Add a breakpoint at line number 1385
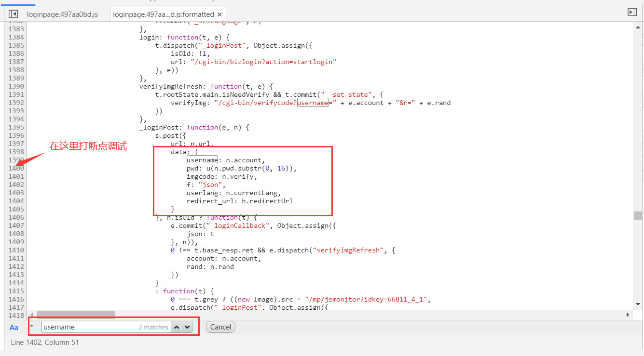 coord(16,45)
